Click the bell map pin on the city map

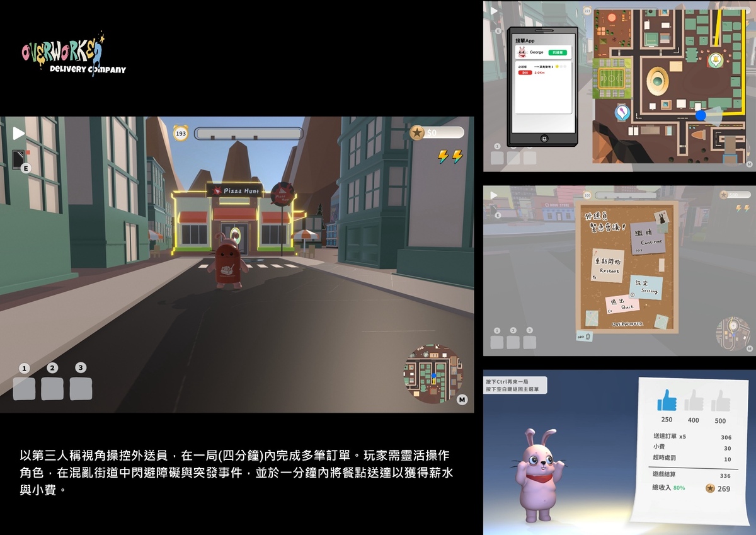coord(716,60)
